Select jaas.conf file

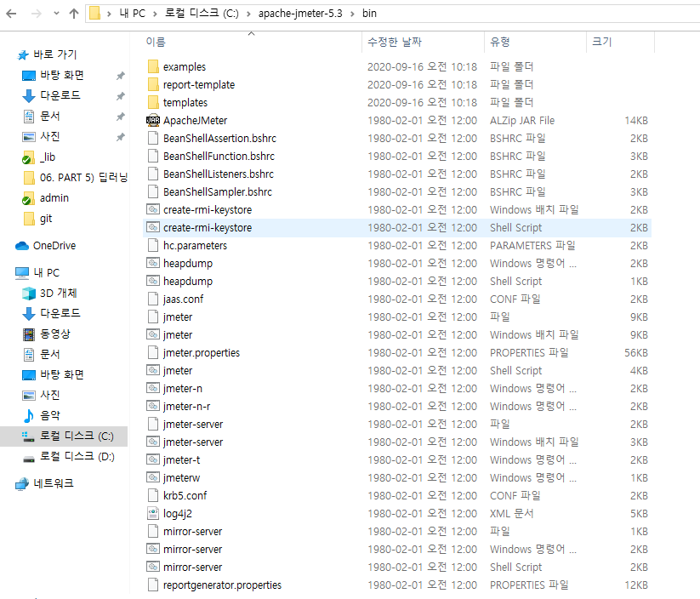[x=397, y=299]
